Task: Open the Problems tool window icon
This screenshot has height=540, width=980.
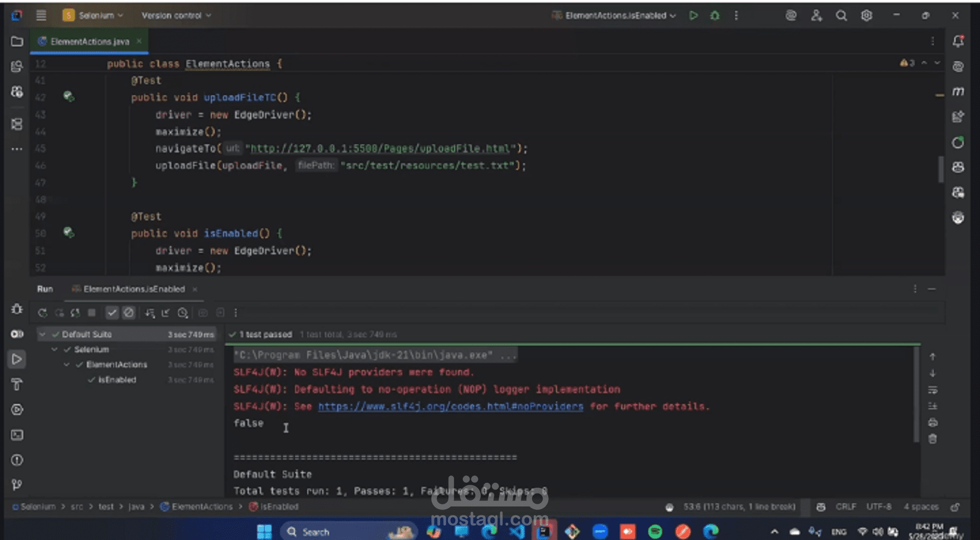Action: click(x=17, y=460)
